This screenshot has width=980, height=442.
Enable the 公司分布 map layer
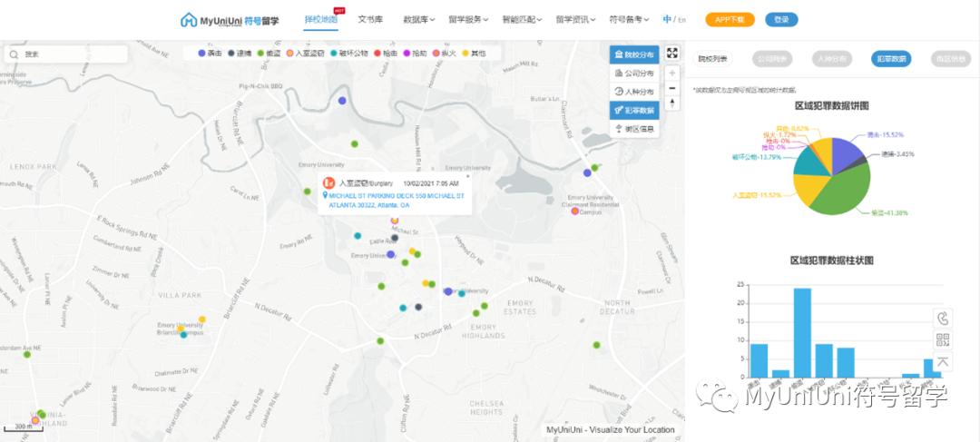[x=634, y=74]
